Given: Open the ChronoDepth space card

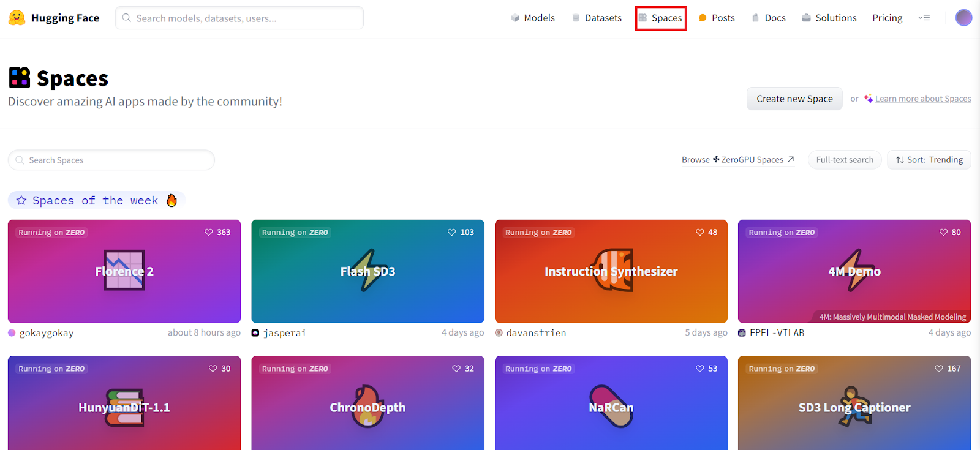Looking at the screenshot, I should pos(367,403).
